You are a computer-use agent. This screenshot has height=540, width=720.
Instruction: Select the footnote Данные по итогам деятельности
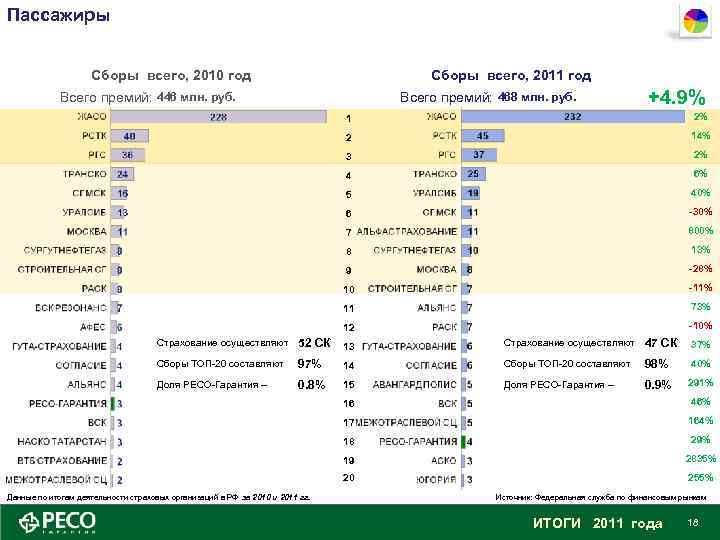click(x=159, y=497)
